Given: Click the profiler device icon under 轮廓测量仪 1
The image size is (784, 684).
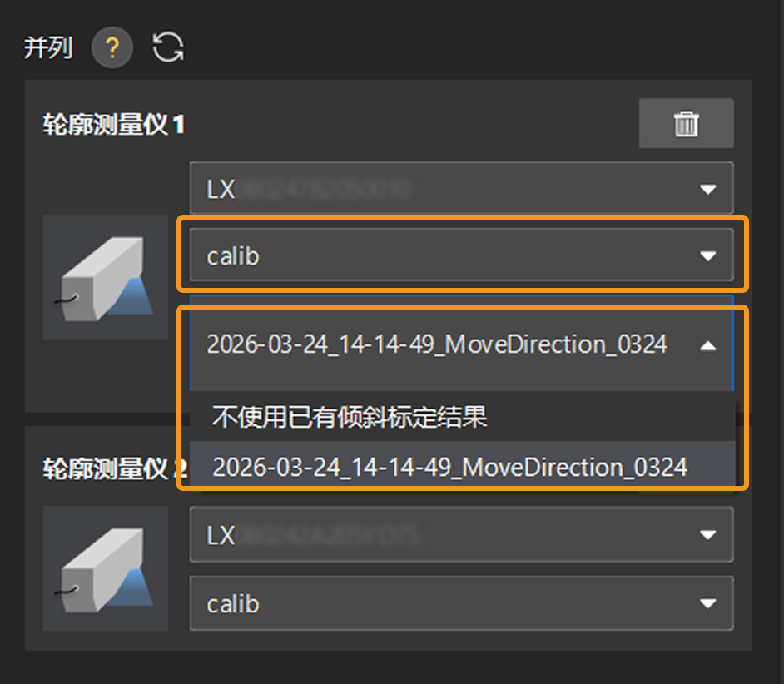Looking at the screenshot, I should (x=105, y=277).
